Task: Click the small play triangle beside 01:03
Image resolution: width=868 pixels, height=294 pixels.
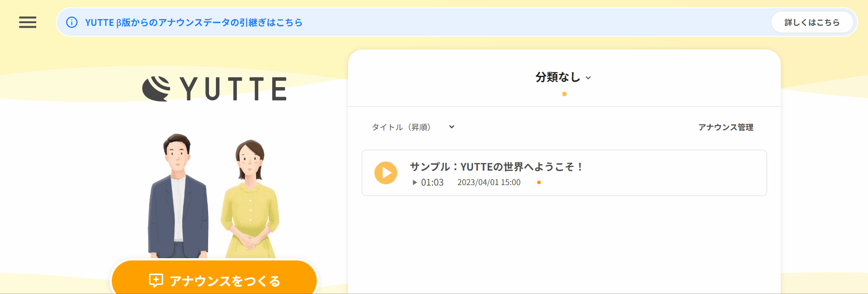Action: (414, 182)
